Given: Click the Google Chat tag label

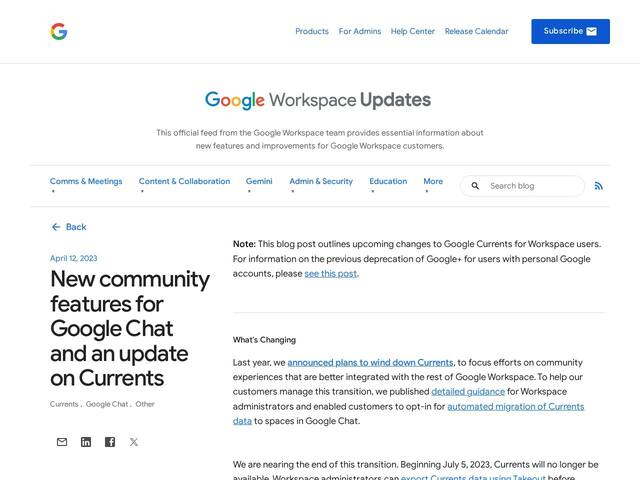Looking at the screenshot, I should click(107, 404).
